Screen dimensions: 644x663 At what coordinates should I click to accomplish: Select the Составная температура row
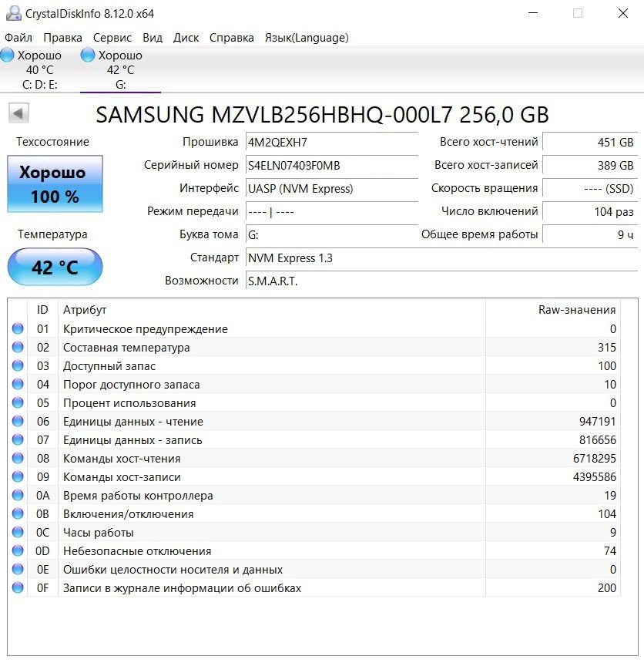tap(314, 347)
